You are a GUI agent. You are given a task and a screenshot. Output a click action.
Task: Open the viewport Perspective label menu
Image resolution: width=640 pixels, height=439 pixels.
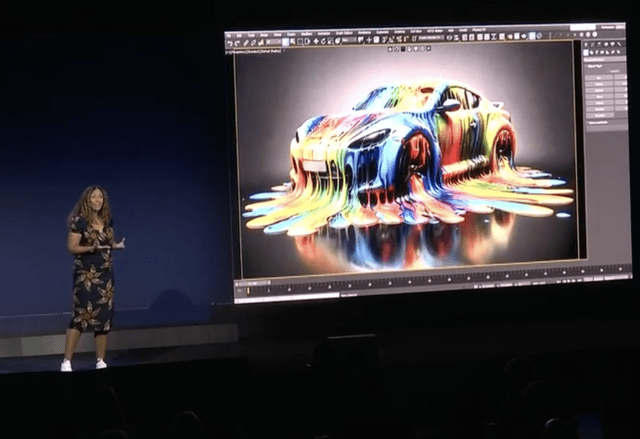238,51
